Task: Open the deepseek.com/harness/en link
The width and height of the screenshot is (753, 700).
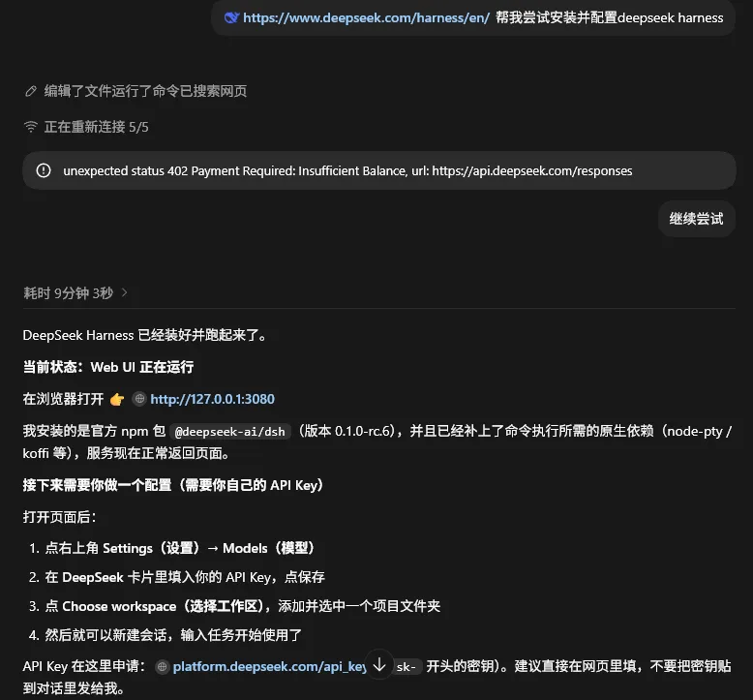Action: 366,17
